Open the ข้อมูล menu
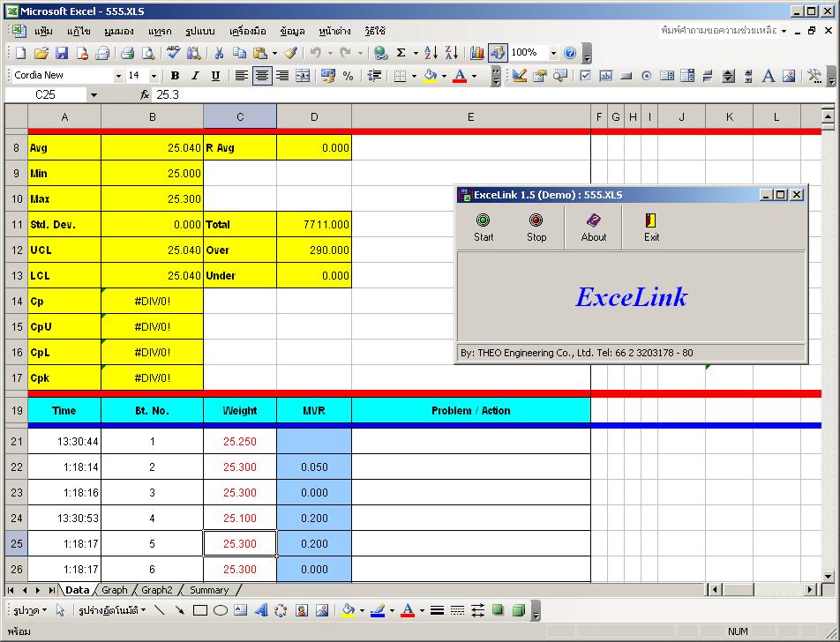Screen dimensions: 840x642 292,31
